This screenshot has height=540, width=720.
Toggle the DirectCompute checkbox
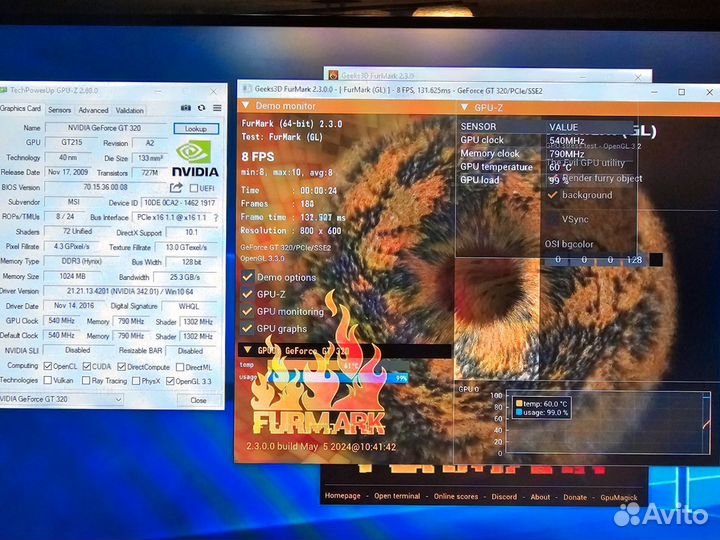[122, 367]
